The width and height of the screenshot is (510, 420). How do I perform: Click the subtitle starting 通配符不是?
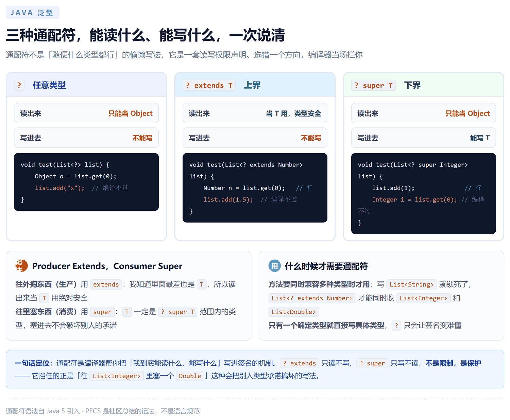[184, 55]
